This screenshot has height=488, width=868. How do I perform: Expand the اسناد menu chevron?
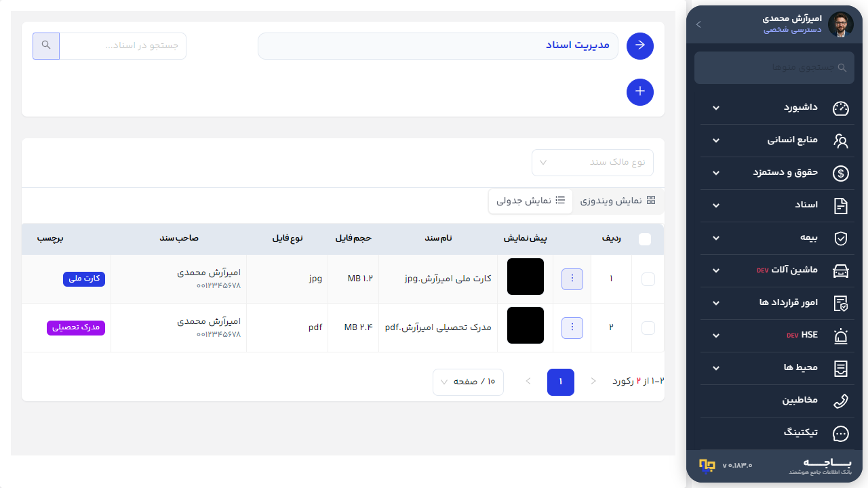(716, 206)
